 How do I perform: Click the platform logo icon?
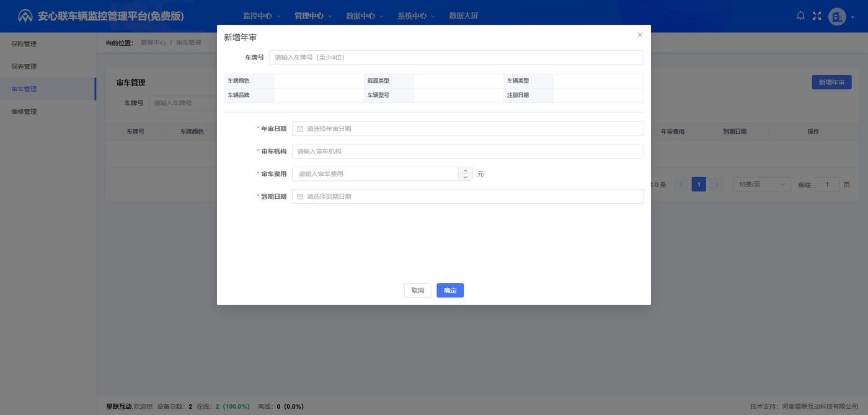pyautogui.click(x=25, y=16)
